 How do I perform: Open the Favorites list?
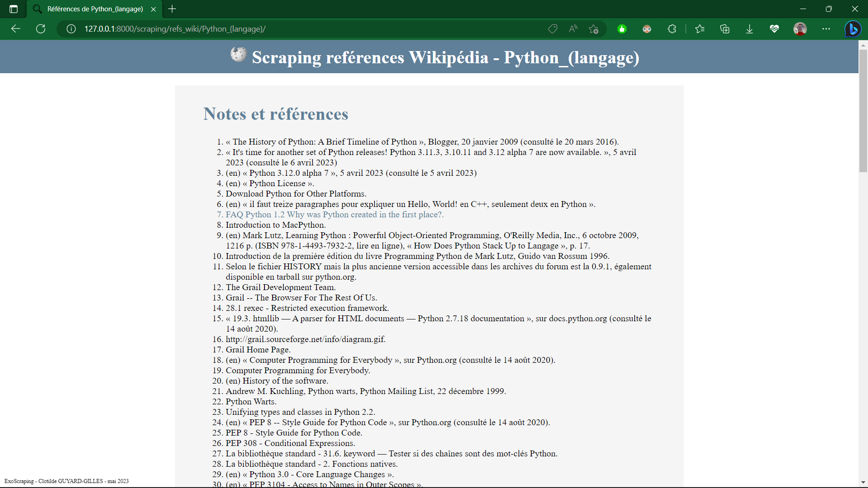tap(700, 29)
